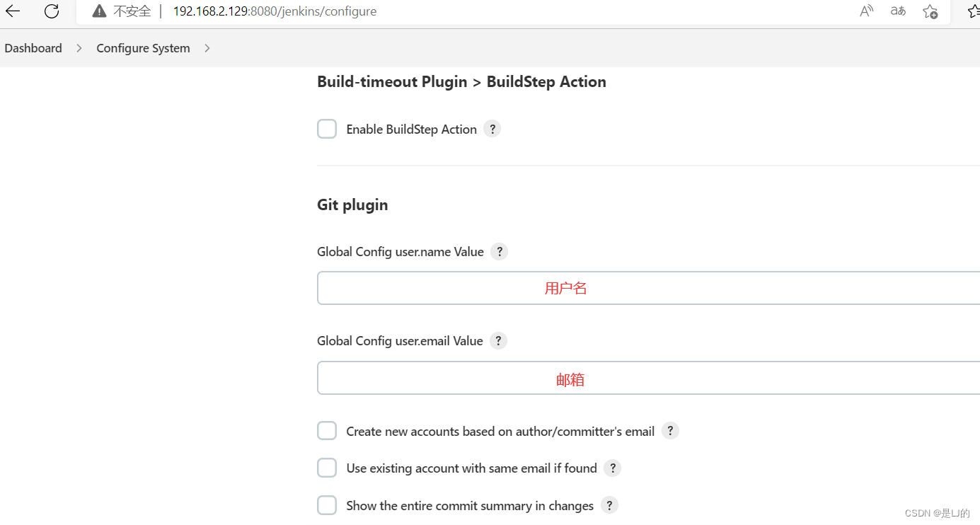Open the Dashboard breadcrumb link

click(33, 48)
